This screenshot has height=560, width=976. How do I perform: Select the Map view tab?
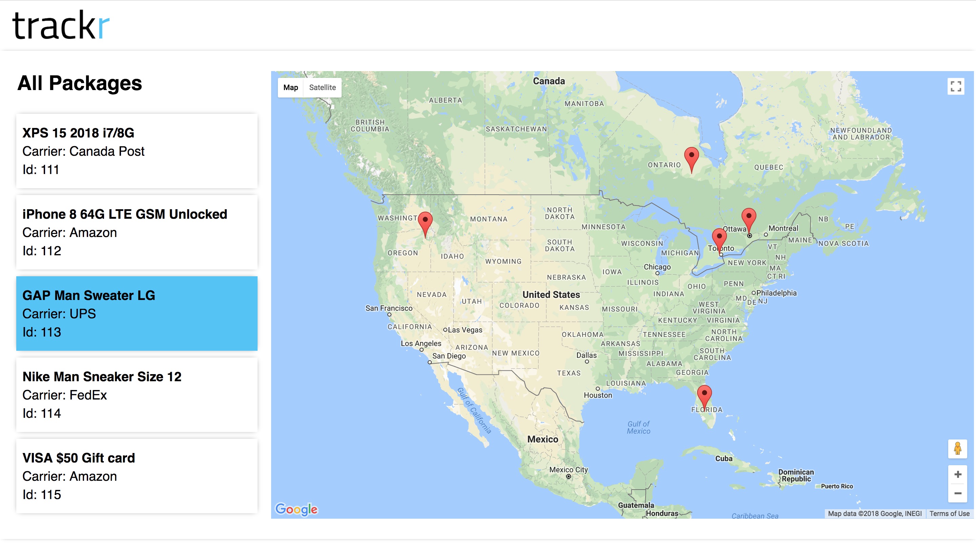pyautogui.click(x=290, y=88)
